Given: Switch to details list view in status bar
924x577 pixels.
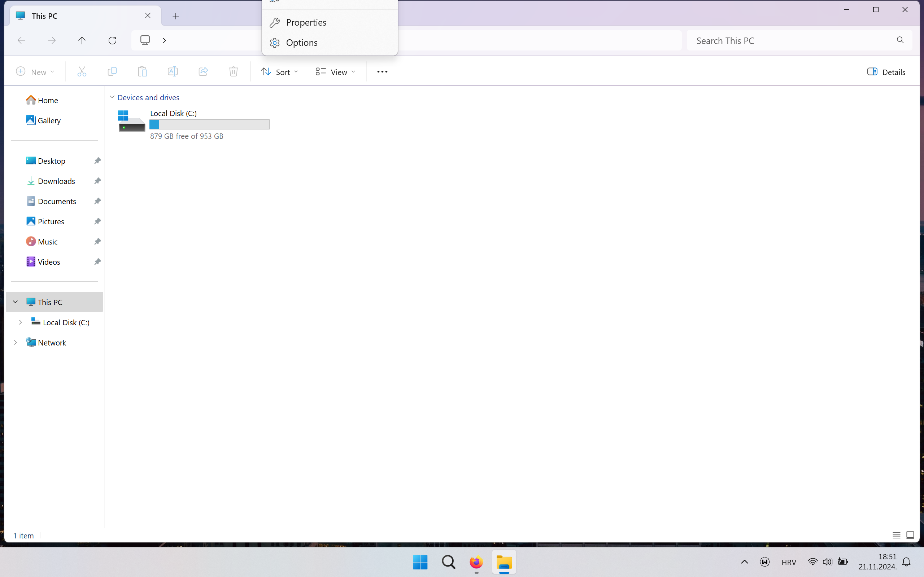Looking at the screenshot, I should coord(897,536).
